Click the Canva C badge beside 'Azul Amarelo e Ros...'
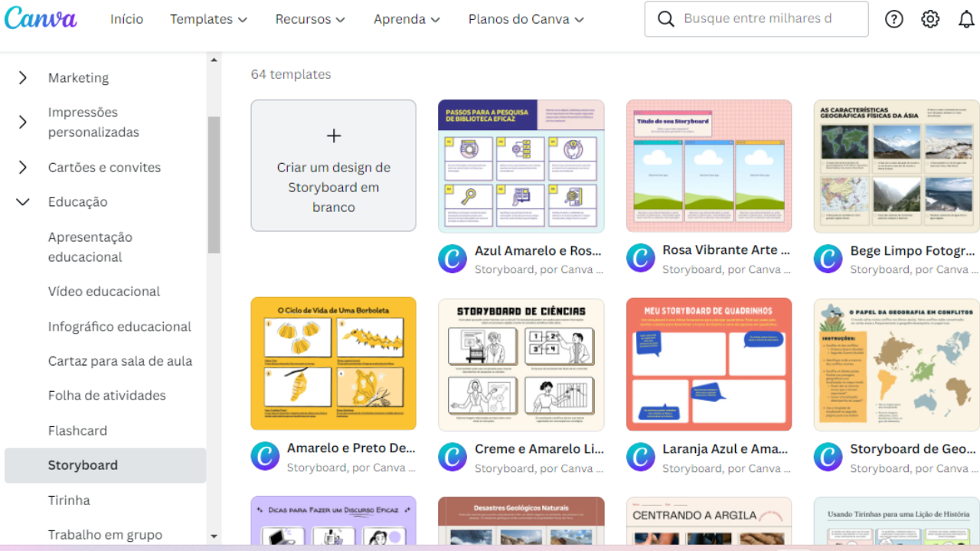 pyautogui.click(x=452, y=259)
